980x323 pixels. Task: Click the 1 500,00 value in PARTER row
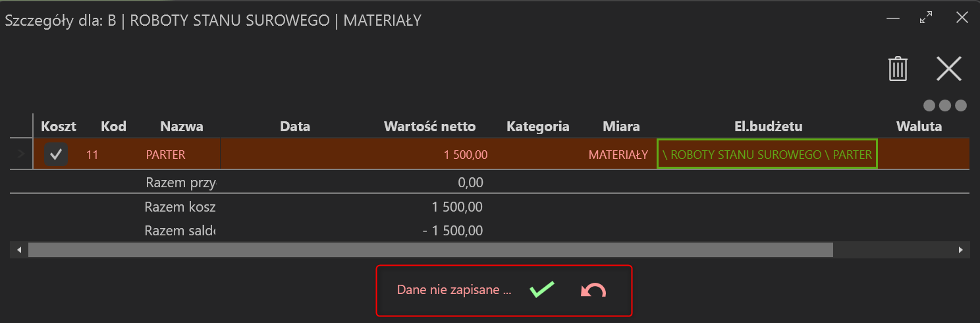tap(466, 155)
